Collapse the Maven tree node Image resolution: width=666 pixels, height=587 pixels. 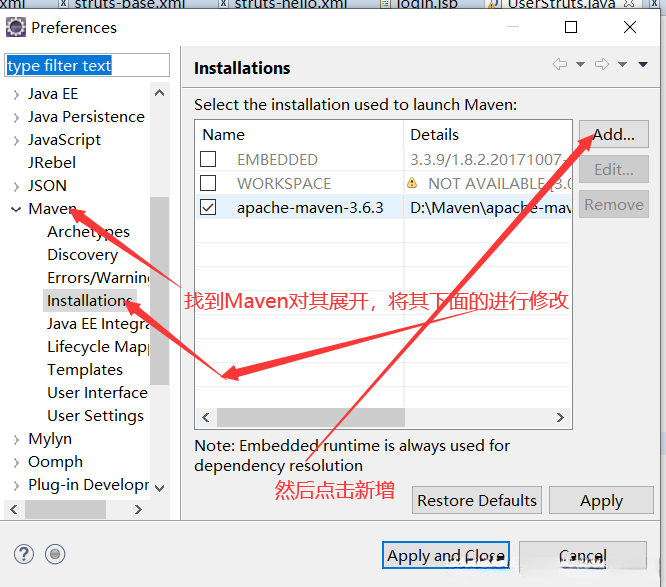pos(16,209)
